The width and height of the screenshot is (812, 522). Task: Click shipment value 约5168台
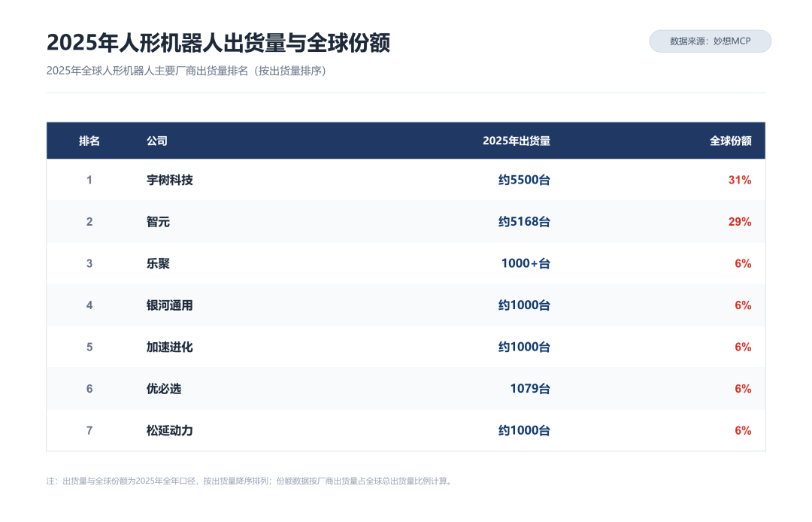[x=524, y=222]
